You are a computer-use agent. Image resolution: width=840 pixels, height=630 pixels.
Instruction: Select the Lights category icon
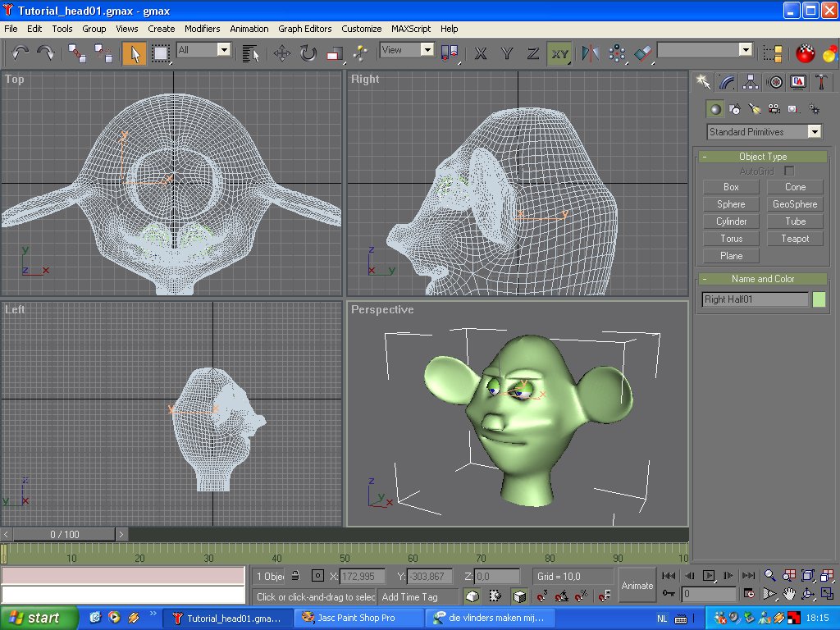[x=754, y=109]
